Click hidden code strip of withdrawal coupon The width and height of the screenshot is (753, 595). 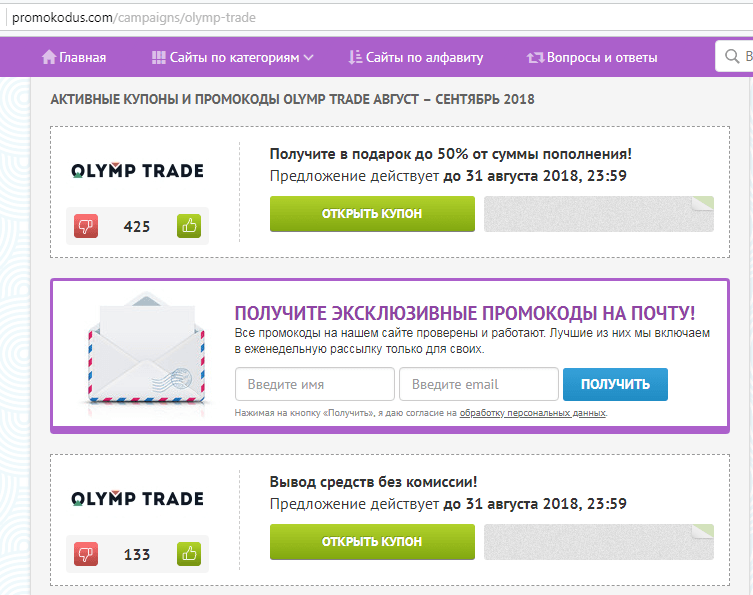(599, 542)
